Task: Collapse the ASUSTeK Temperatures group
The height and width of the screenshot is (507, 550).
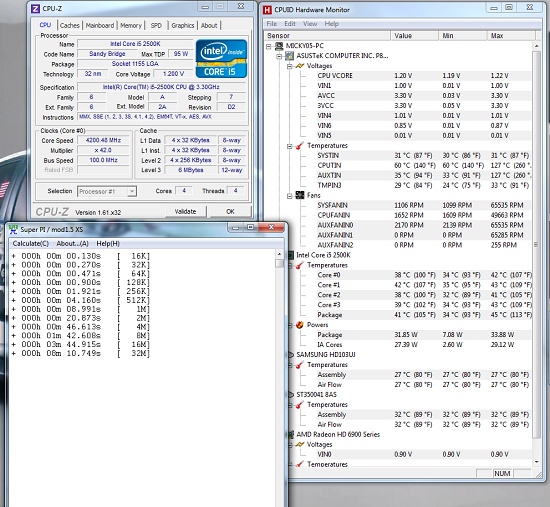Action: [x=290, y=146]
